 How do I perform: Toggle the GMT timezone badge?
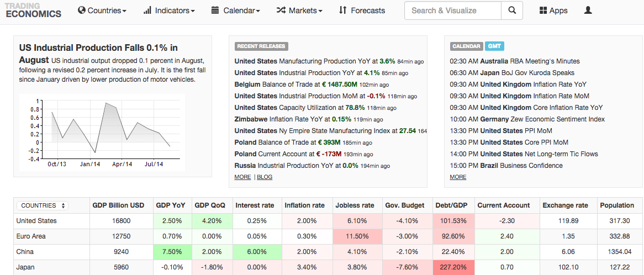[x=494, y=46]
